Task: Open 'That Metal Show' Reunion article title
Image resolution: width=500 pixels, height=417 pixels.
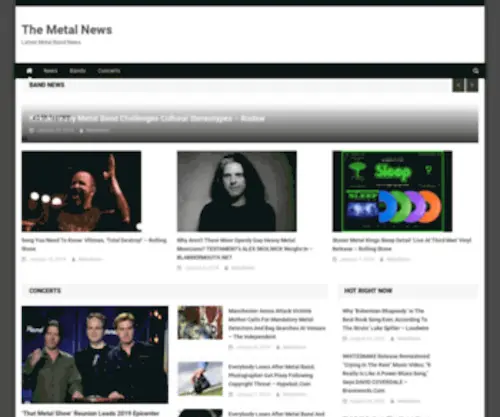Action: pos(91,413)
